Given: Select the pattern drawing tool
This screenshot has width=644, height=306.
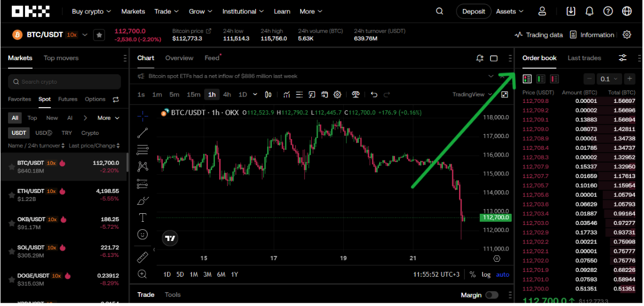Looking at the screenshot, I should (x=142, y=166).
